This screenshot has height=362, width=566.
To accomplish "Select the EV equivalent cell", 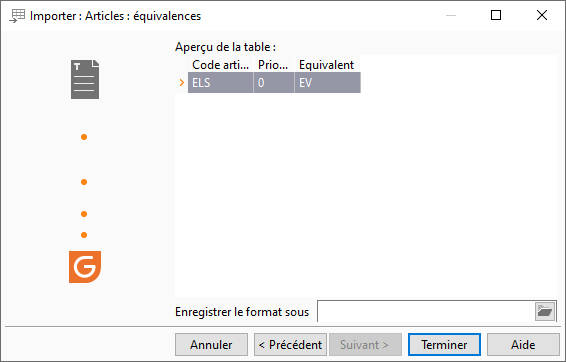I will [x=327, y=83].
